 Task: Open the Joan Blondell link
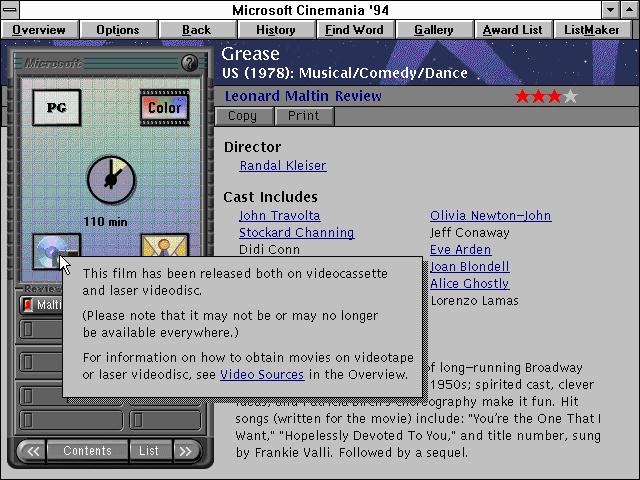(469, 267)
